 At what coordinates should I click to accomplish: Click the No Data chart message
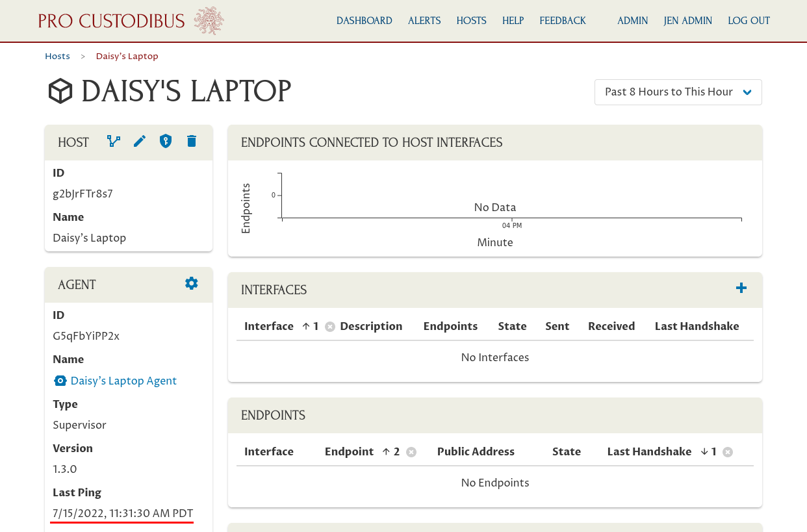(x=495, y=208)
